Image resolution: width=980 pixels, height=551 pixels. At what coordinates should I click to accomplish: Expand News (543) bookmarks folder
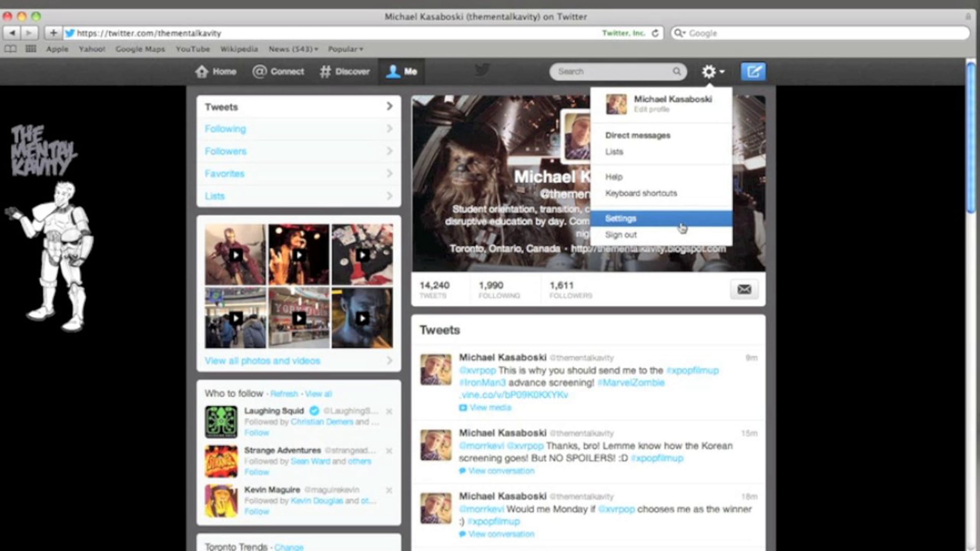click(x=293, y=49)
